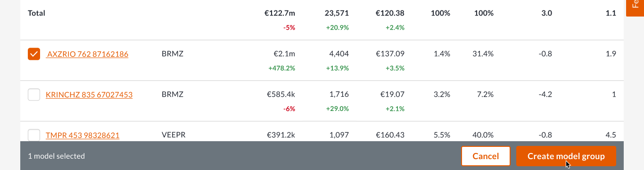This screenshot has height=170, width=644.
Task: Click the +478.2% change figure
Action: (281, 68)
